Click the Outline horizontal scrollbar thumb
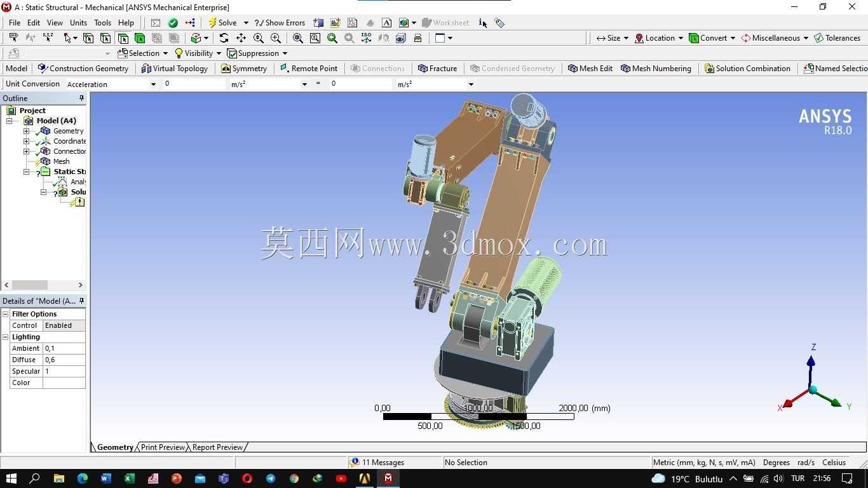868x488 pixels. click(x=30, y=285)
